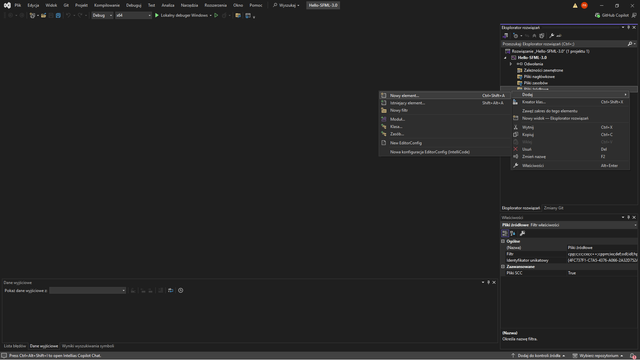This screenshot has width=640, height=360.
Task: Click the Alphabetical sort icon in Properties
Action: point(513,233)
